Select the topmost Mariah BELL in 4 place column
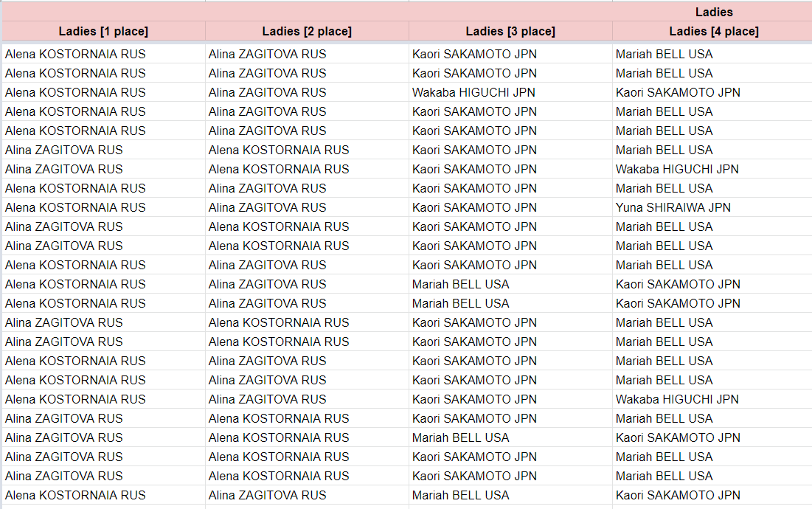 point(664,54)
